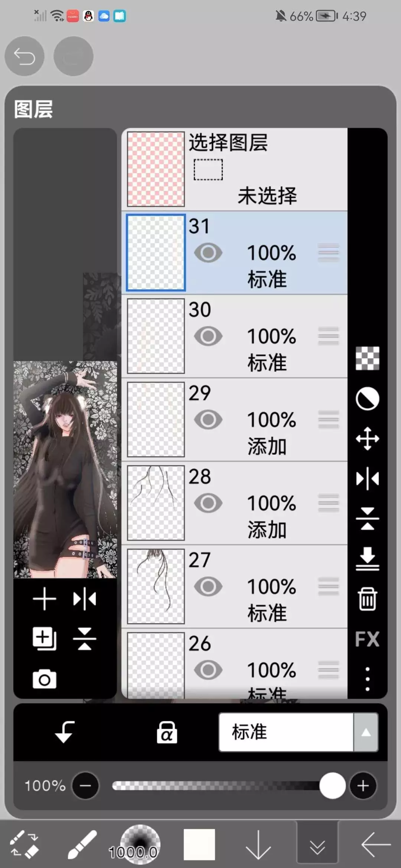Add a new layer with plus icon
The width and height of the screenshot is (401, 868).
pyautogui.click(x=45, y=599)
